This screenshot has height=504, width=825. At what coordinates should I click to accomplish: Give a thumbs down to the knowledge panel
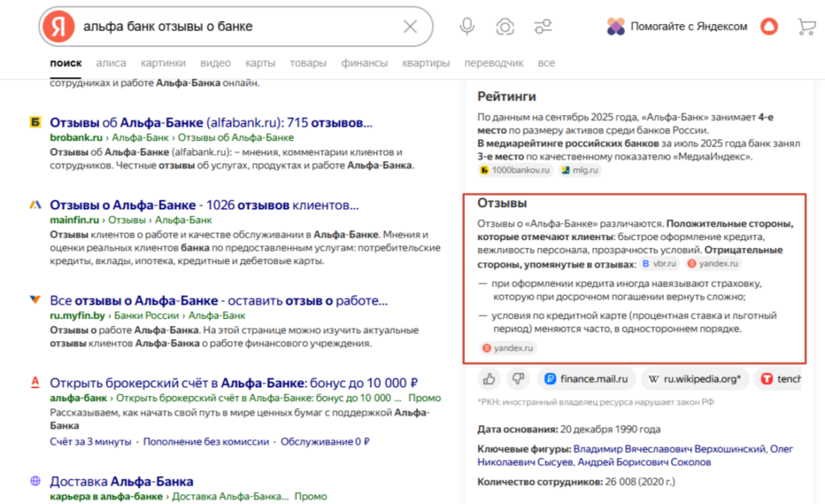pyautogui.click(x=518, y=378)
